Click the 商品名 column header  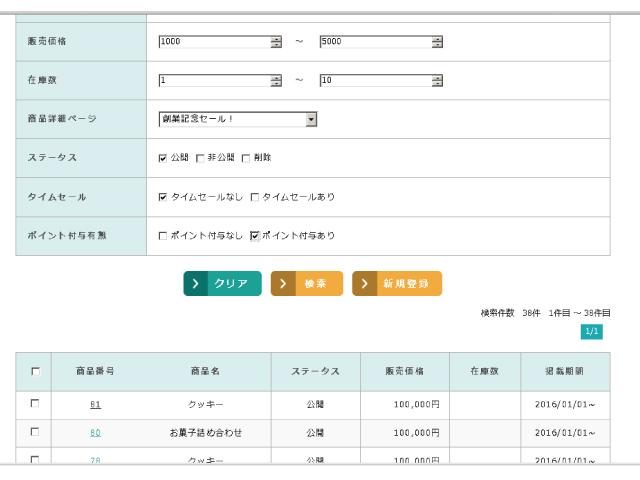click(x=205, y=371)
